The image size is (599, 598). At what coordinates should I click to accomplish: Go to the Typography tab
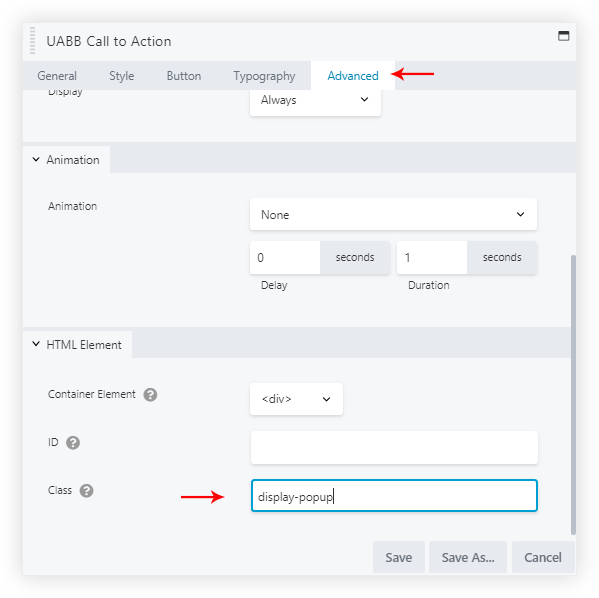(x=264, y=76)
